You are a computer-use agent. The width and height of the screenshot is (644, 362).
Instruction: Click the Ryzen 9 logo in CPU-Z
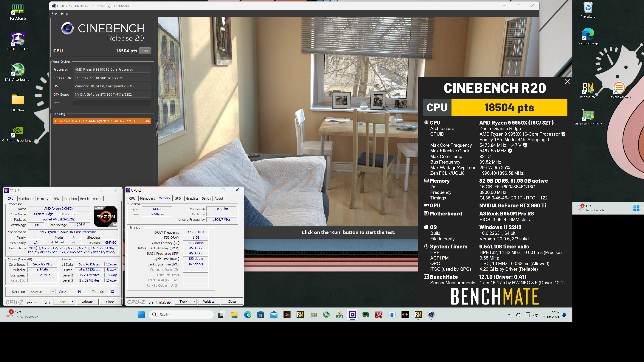pos(106,216)
